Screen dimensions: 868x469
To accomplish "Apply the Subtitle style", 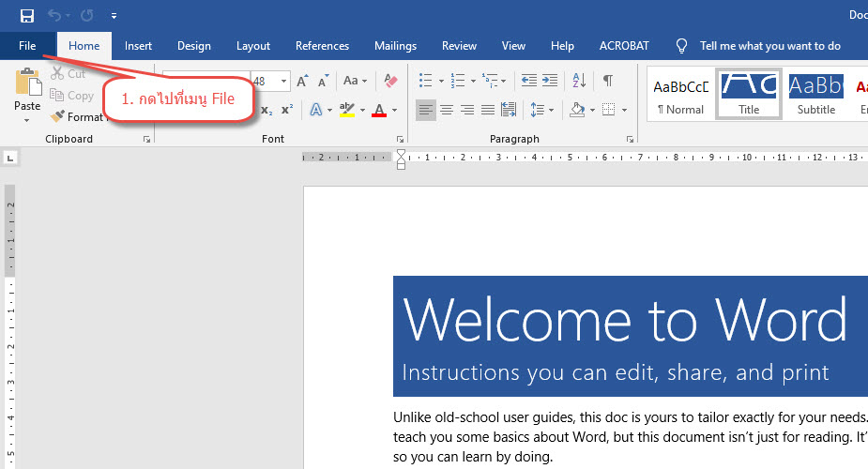I will point(816,94).
